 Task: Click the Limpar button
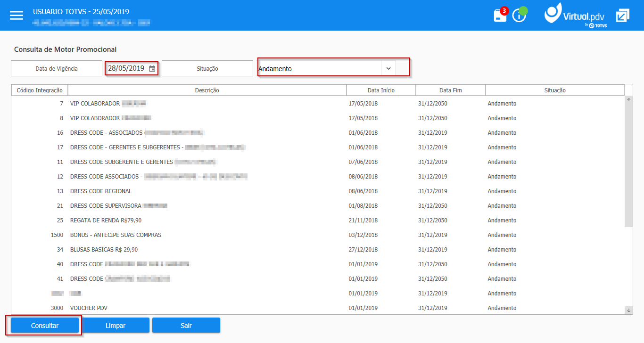coord(116,325)
